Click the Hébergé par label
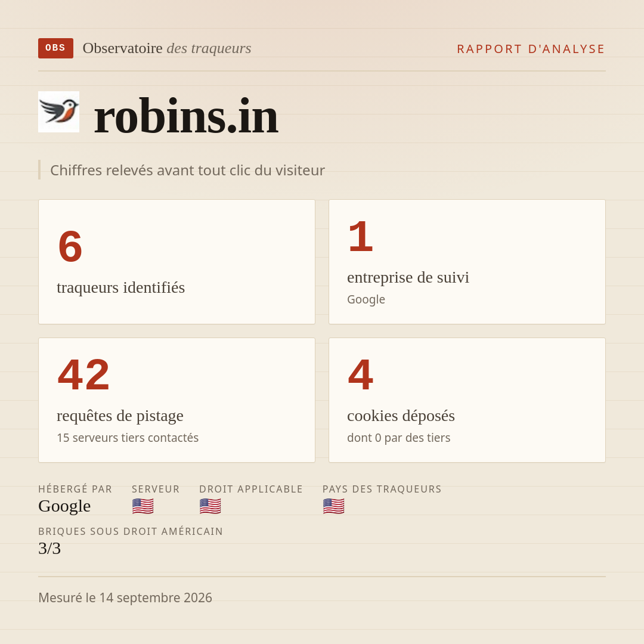The width and height of the screenshot is (644, 644). (x=75, y=489)
